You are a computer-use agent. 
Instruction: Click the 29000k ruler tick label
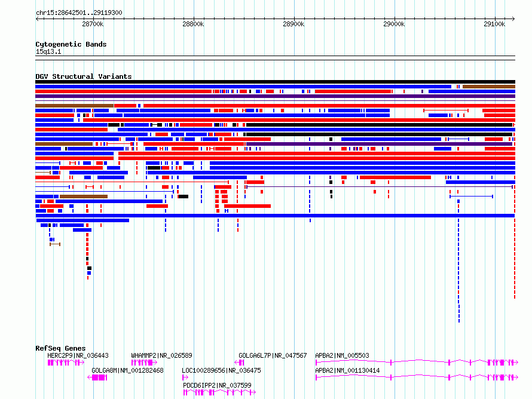394,24
